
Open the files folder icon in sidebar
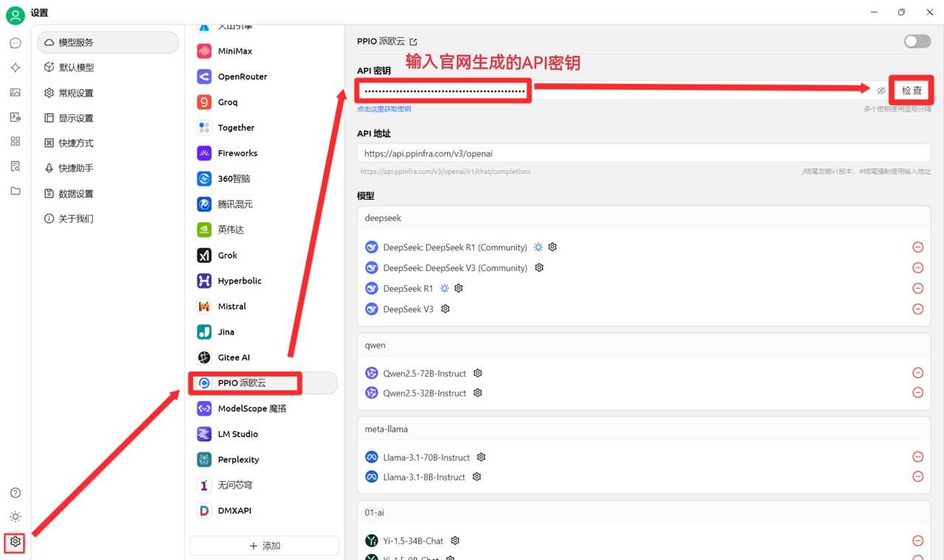(x=15, y=191)
